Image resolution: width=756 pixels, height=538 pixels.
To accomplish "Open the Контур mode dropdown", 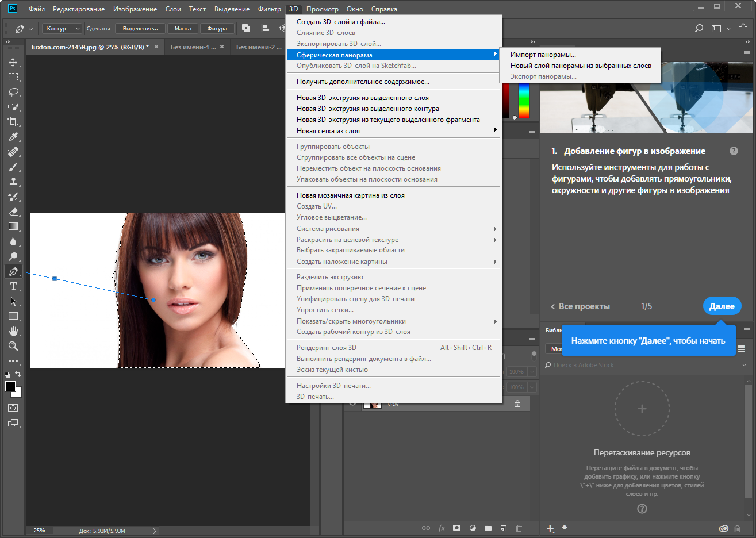I will [62, 29].
